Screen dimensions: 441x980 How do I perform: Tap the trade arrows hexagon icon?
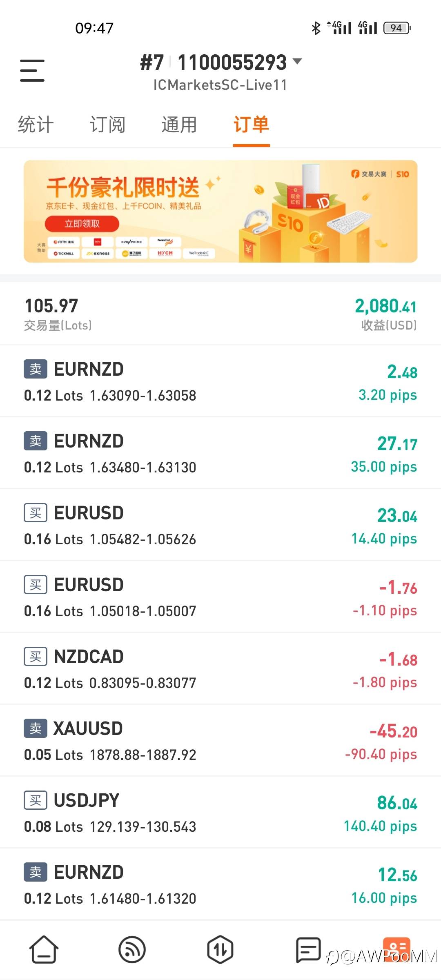coord(220,949)
